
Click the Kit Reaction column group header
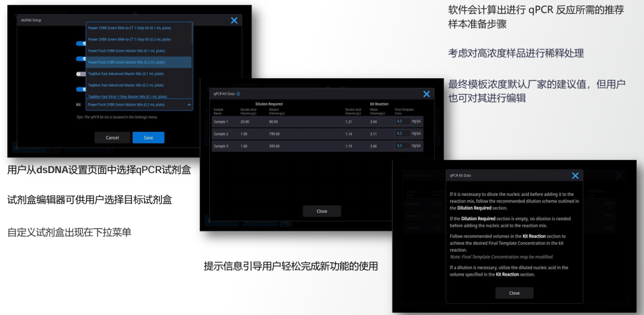(x=379, y=104)
